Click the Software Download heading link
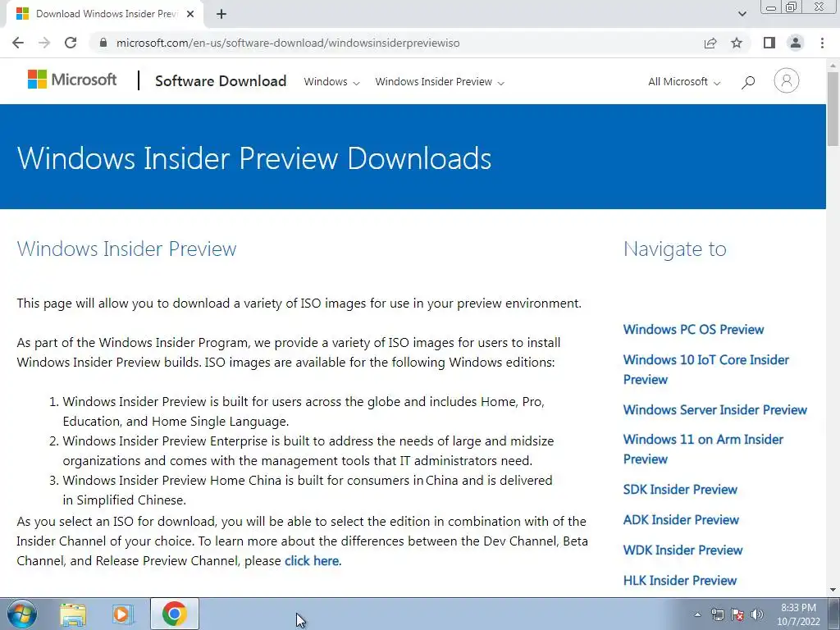 221,81
